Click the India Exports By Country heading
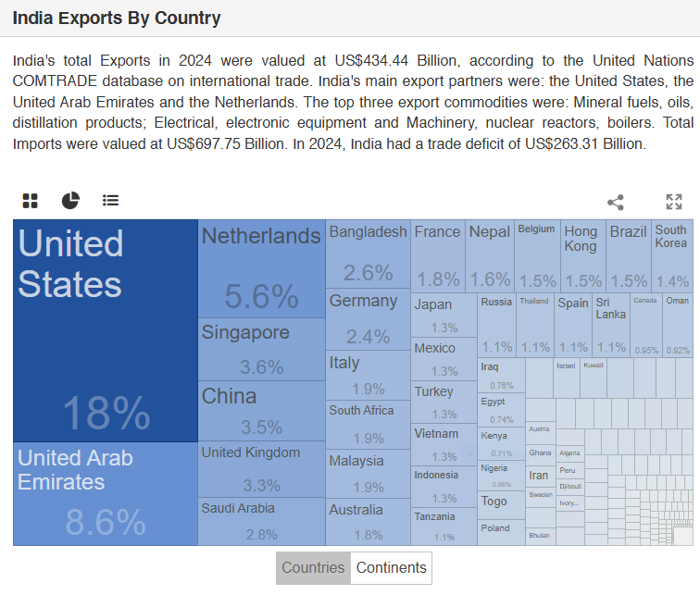The image size is (700, 595). pyautogui.click(x=117, y=19)
